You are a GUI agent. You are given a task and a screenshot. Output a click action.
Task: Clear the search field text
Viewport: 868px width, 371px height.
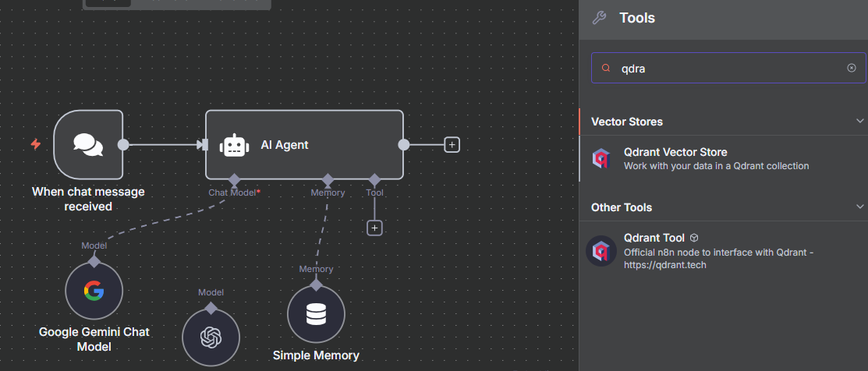[852, 69]
